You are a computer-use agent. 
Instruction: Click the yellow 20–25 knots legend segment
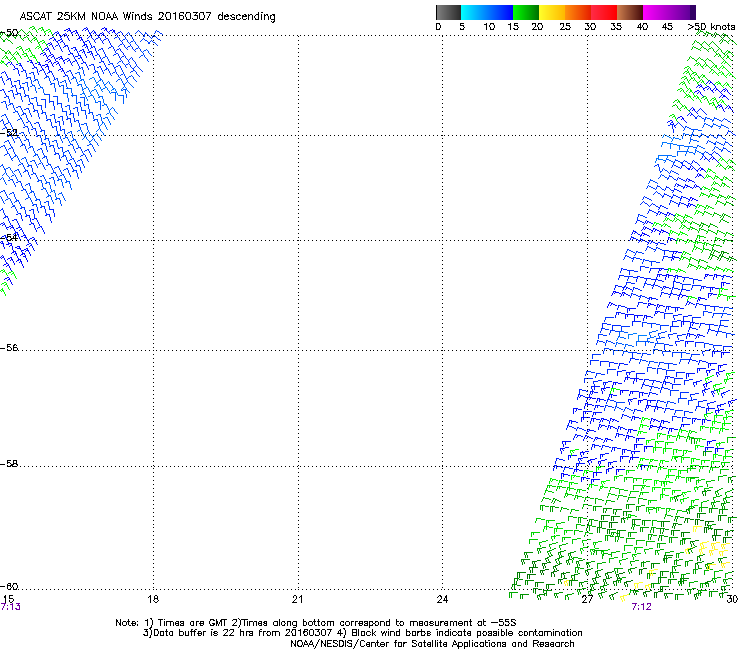tap(552, 12)
